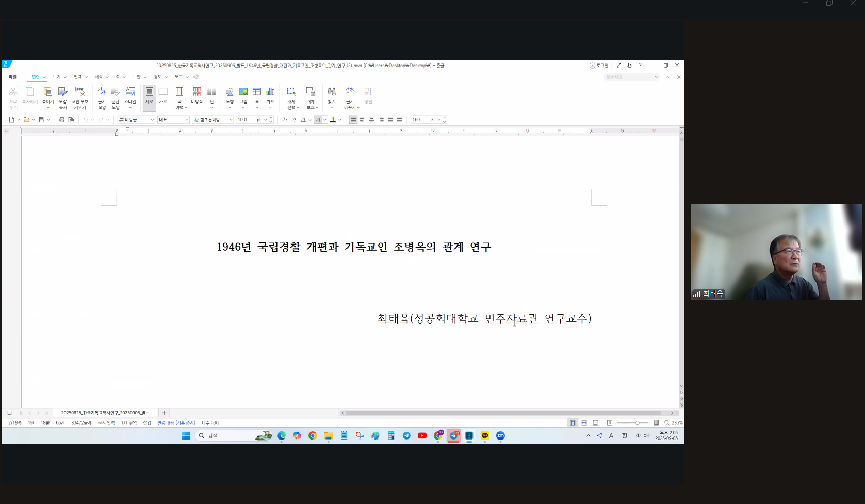The height and width of the screenshot is (504, 865).
Task: Click the 로그인 login button
Action: (x=599, y=66)
